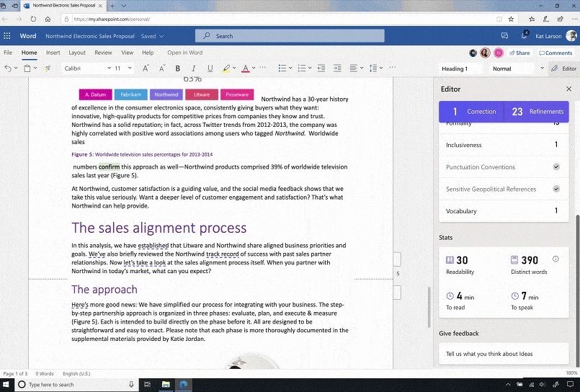Expand the font size dropdown

tap(128, 68)
